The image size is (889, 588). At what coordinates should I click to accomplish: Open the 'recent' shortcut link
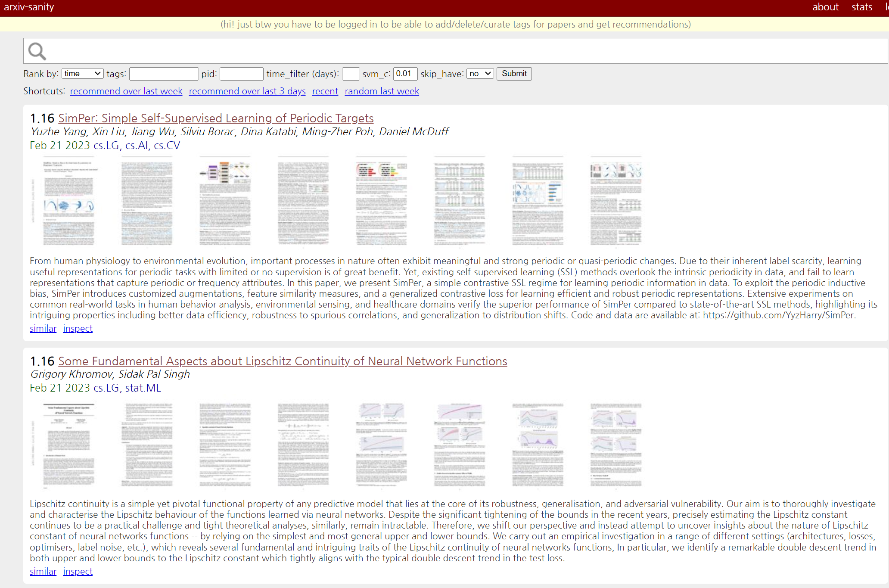tap(325, 91)
